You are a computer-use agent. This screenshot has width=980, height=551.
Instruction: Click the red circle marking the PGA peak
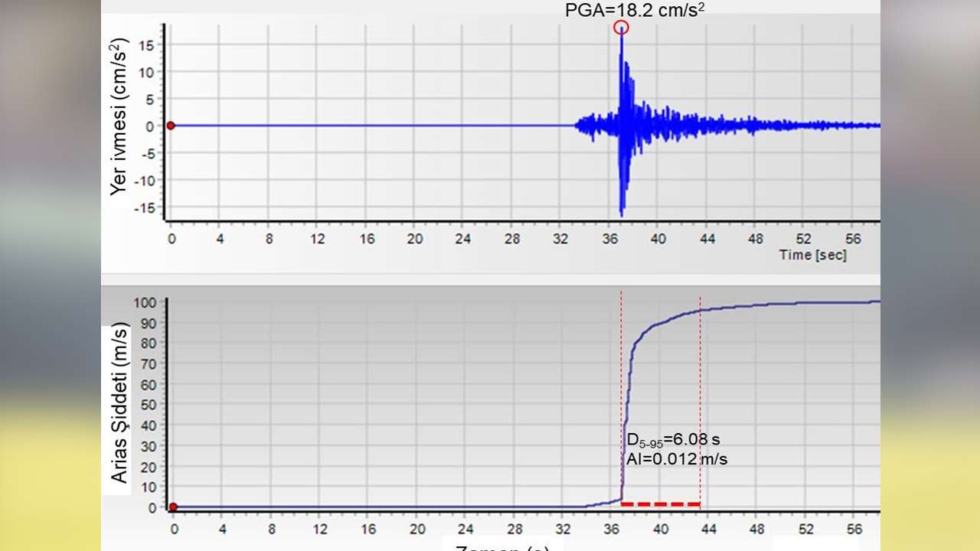click(x=621, y=28)
